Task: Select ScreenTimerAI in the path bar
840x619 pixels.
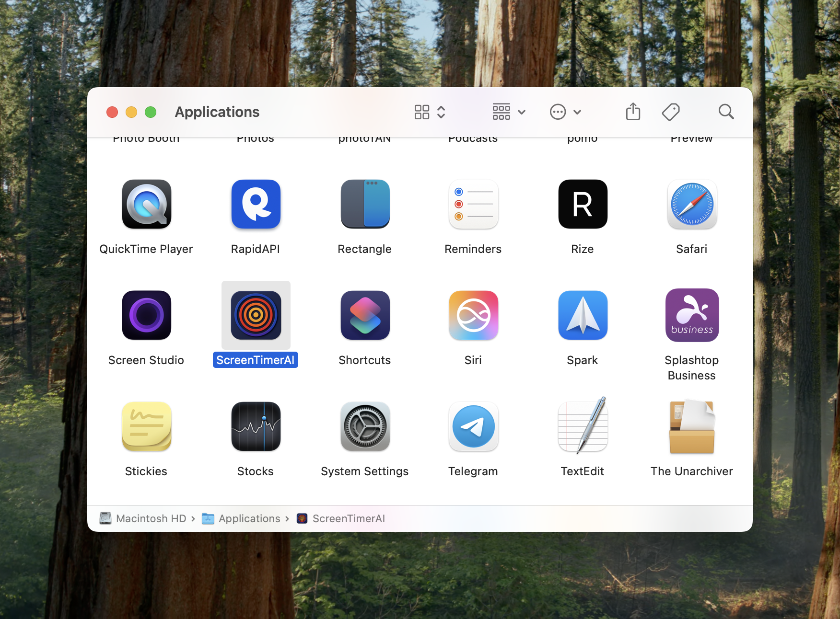Action: (349, 518)
